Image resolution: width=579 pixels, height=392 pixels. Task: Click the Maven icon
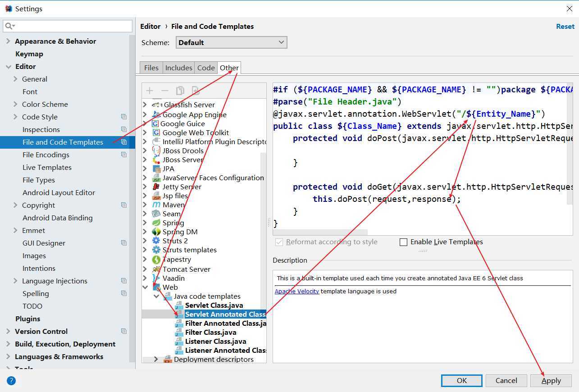[156, 205]
